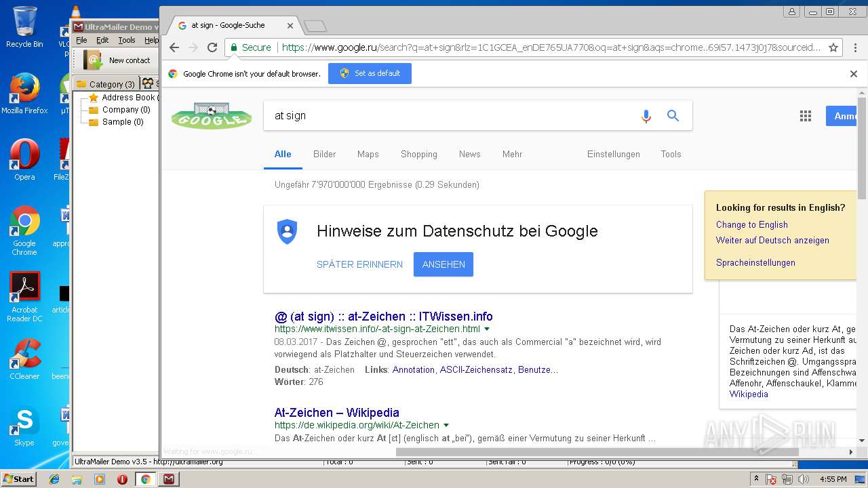Switch to Maps results tab
Screen dimensions: 868x488
coord(368,154)
